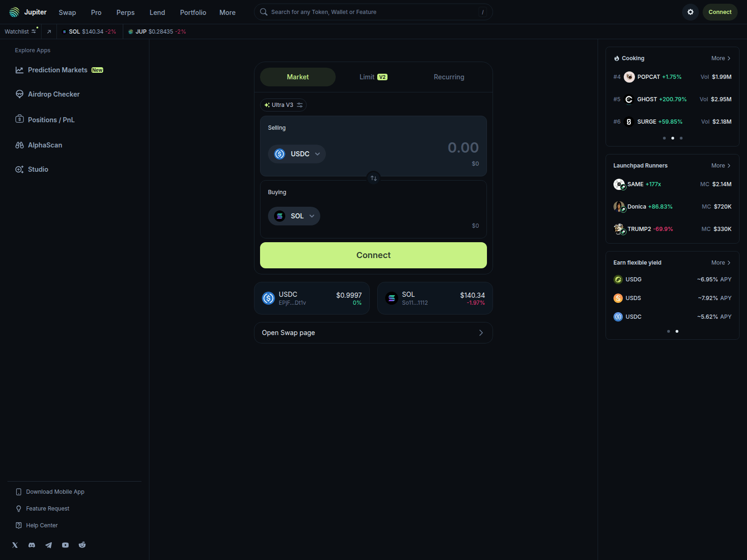The image size is (747, 560).
Task: Go to first Cooking carousel dot
Action: click(664, 138)
